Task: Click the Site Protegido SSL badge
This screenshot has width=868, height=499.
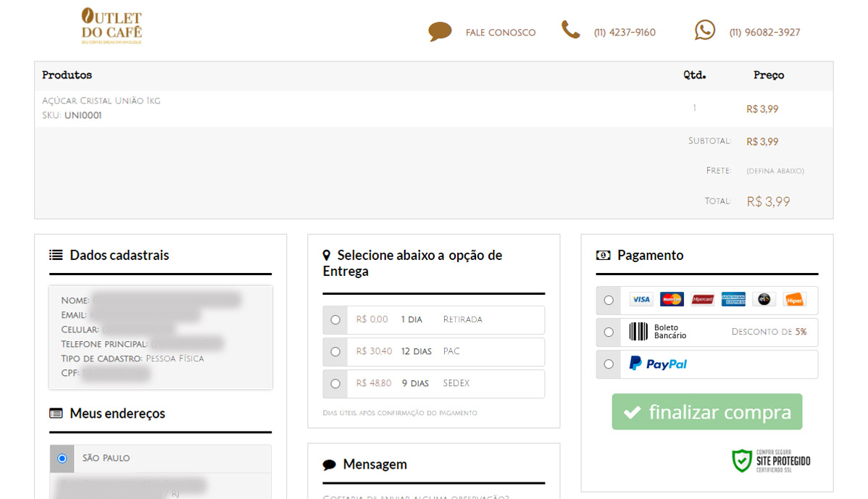Action: point(771,460)
